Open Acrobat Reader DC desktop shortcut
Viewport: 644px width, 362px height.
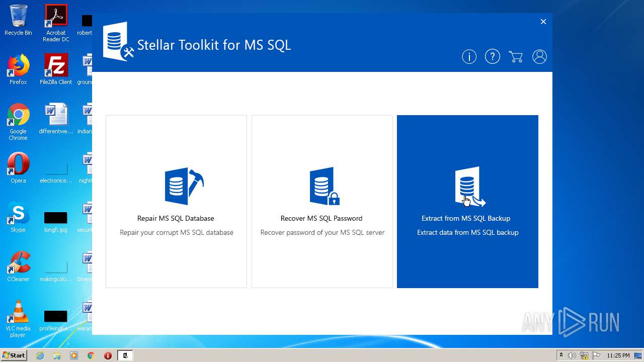[56, 23]
